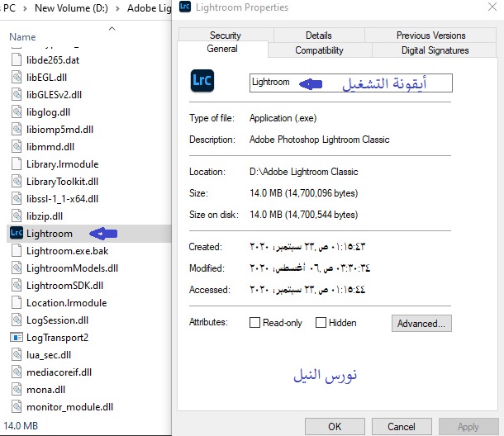This screenshot has height=436, width=504.
Task: Open the Digital Signatures tab
Action: [x=435, y=50]
